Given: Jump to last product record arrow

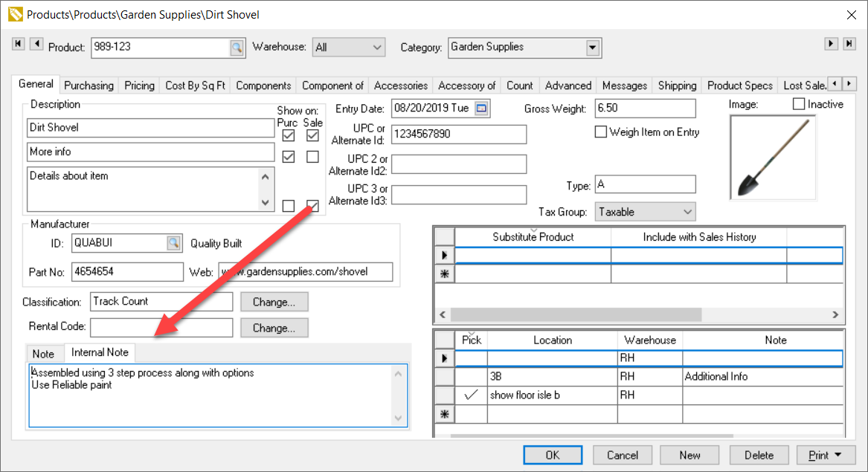Looking at the screenshot, I should 849,45.
